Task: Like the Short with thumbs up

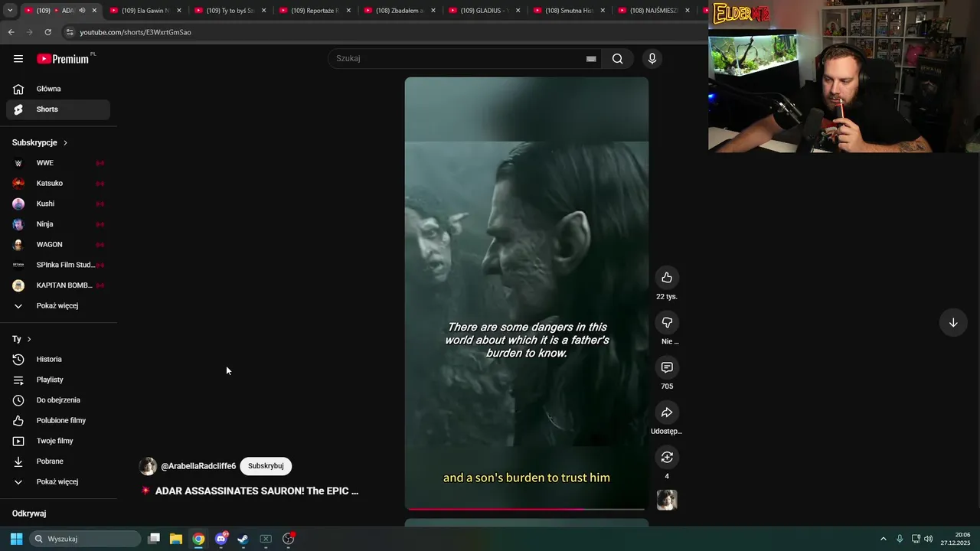Action: tap(667, 278)
